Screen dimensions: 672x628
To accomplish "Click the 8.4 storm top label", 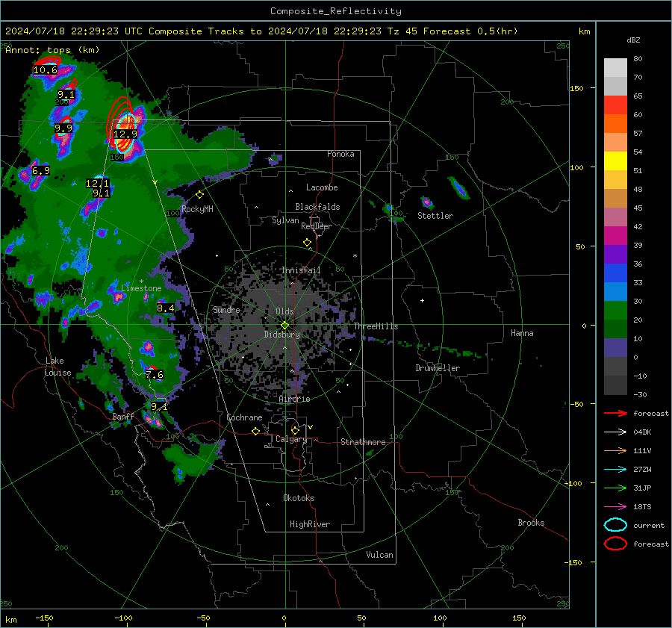I will click(x=166, y=308).
